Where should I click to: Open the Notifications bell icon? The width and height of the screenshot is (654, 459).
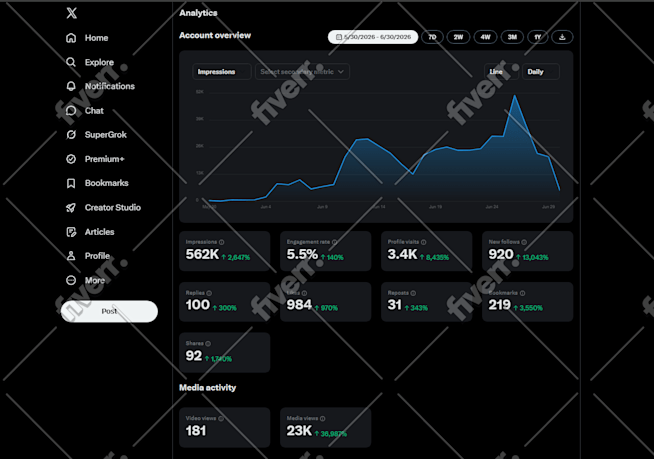pyautogui.click(x=71, y=86)
